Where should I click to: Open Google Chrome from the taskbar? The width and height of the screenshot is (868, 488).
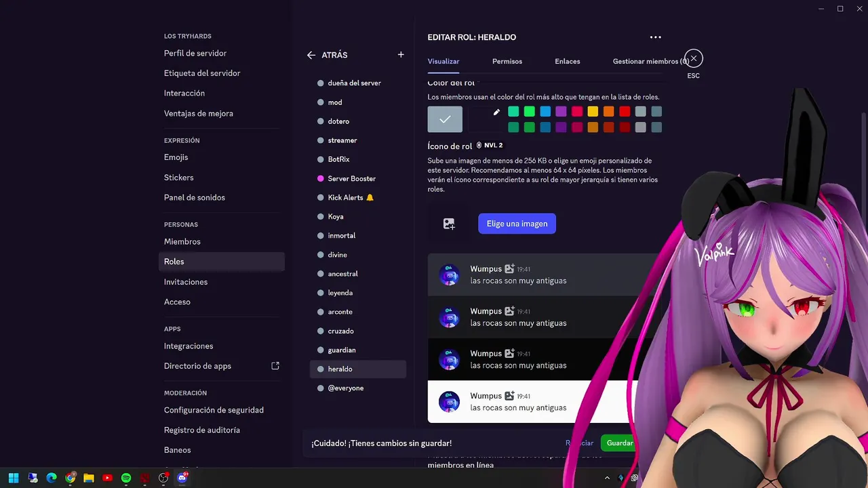coord(70,478)
